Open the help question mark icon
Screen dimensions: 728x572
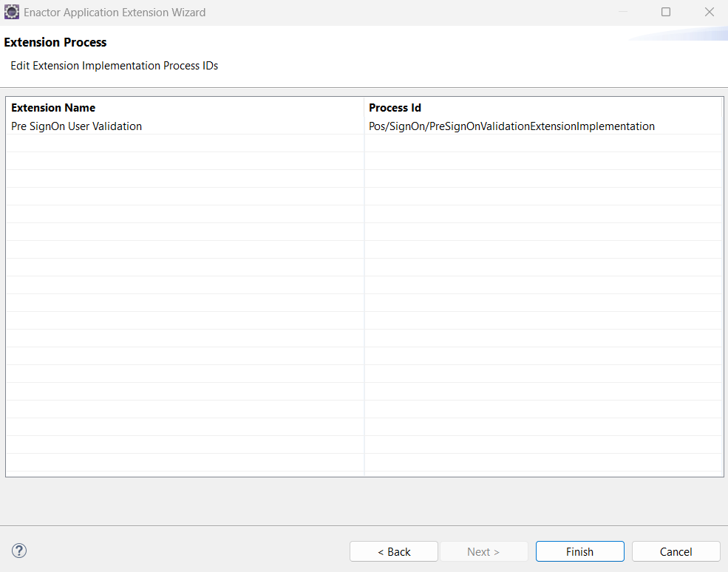18,551
